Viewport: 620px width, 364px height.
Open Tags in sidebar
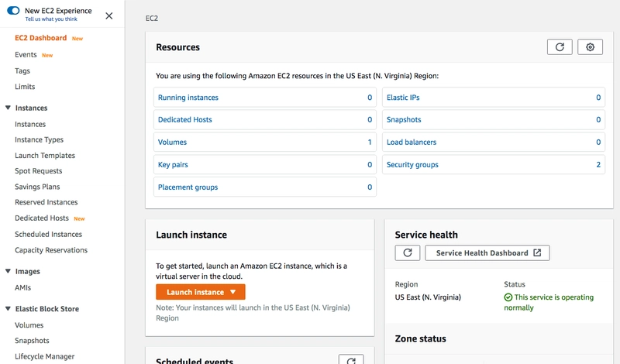coord(22,70)
